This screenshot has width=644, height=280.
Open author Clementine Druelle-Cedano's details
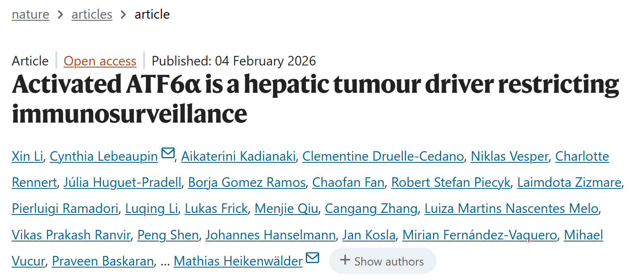click(x=383, y=157)
